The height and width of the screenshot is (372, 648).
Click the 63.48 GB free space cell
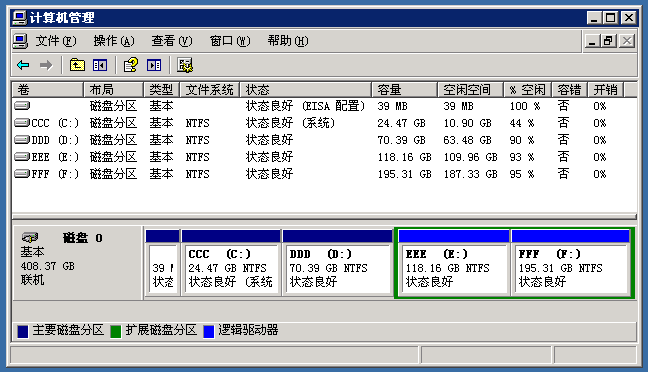pyautogui.click(x=467, y=140)
